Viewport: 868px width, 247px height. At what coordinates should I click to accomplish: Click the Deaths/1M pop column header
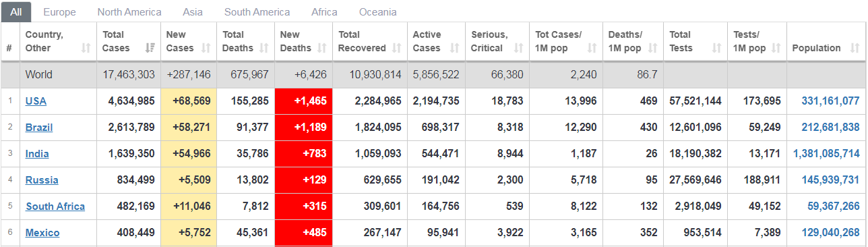(633, 41)
